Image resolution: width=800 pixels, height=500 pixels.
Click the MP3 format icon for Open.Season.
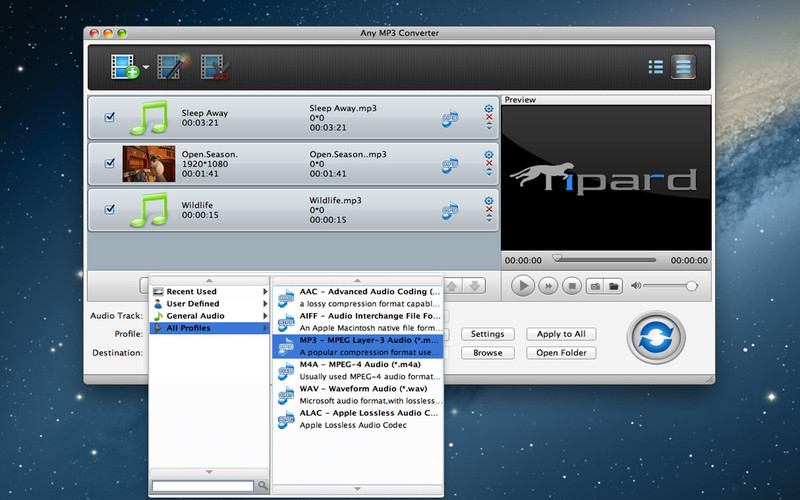pyautogui.click(x=449, y=164)
